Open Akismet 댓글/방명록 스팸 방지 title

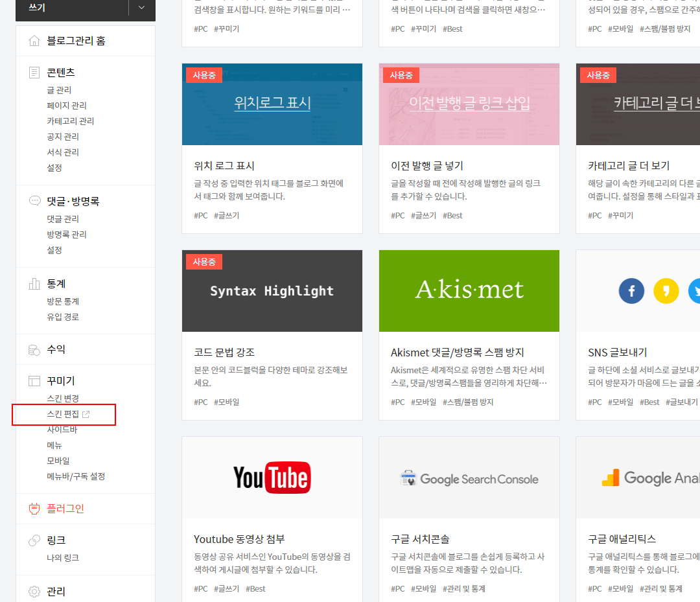[x=458, y=353]
